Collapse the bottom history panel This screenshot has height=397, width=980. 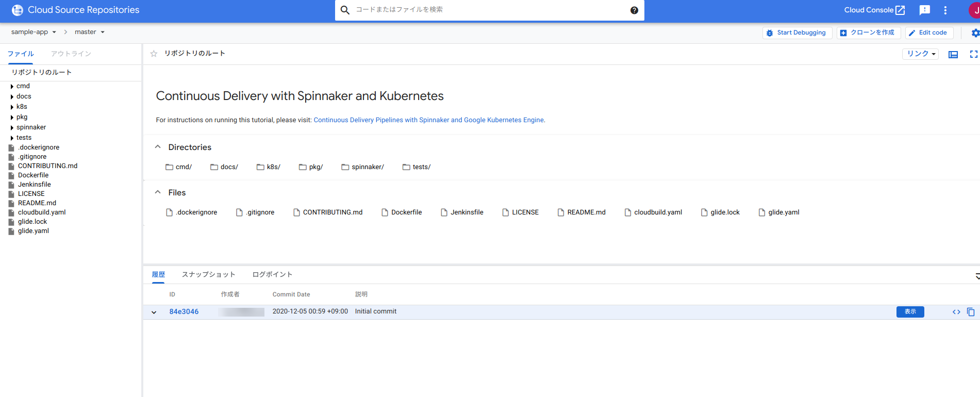pos(977,277)
